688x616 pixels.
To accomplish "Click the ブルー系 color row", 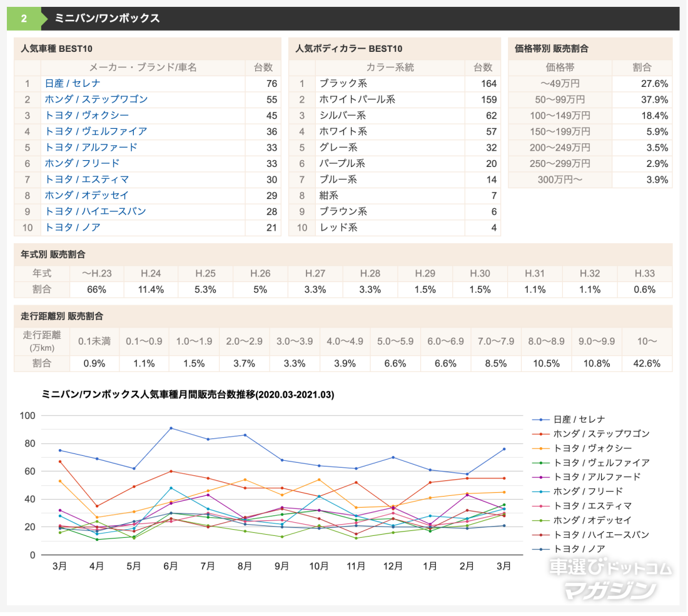I will point(395,179).
